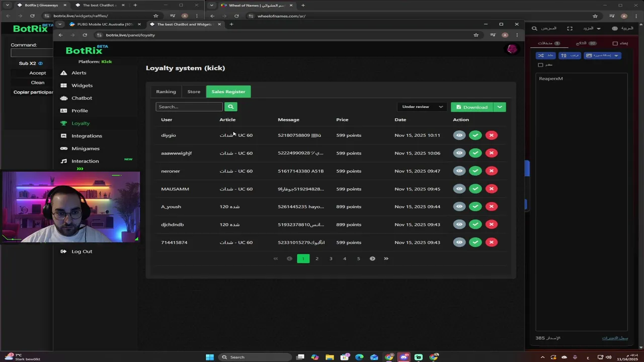Click inside the sales Search field
This screenshot has height=362, width=644.
pos(189,107)
